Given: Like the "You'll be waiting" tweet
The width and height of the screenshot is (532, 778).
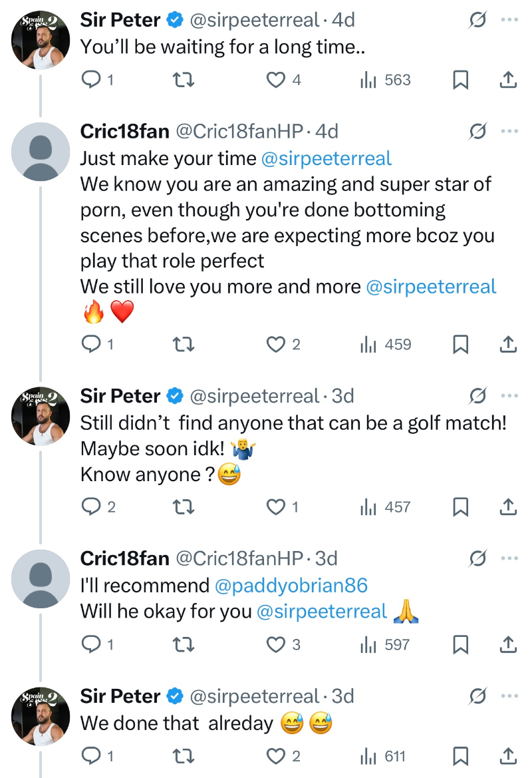Looking at the screenshot, I should pyautogui.click(x=275, y=80).
